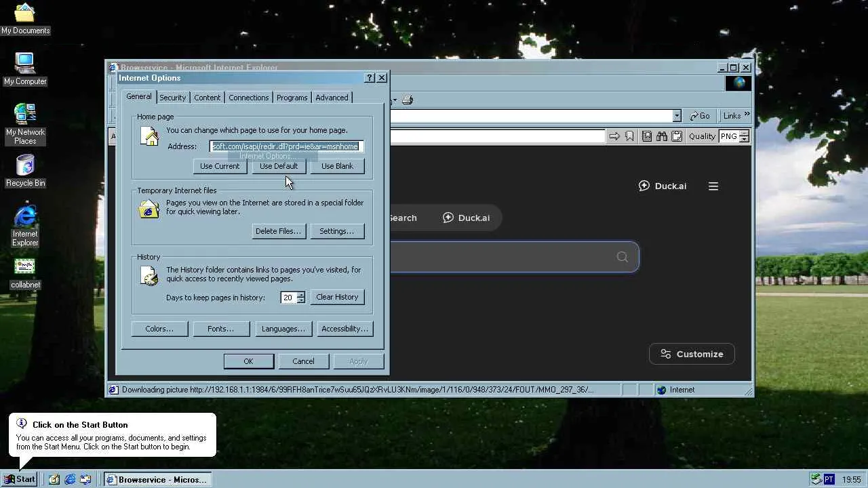
Task: Open the Content tab
Action: point(208,98)
